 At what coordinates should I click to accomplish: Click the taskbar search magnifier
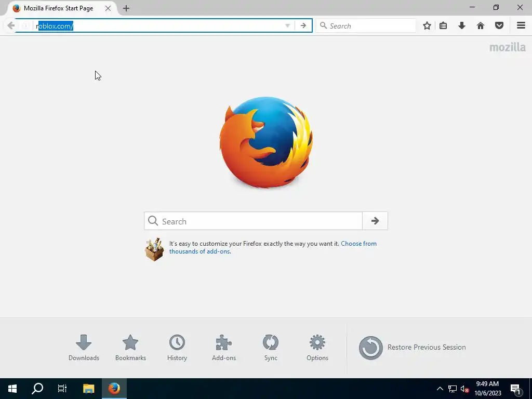pos(37,389)
